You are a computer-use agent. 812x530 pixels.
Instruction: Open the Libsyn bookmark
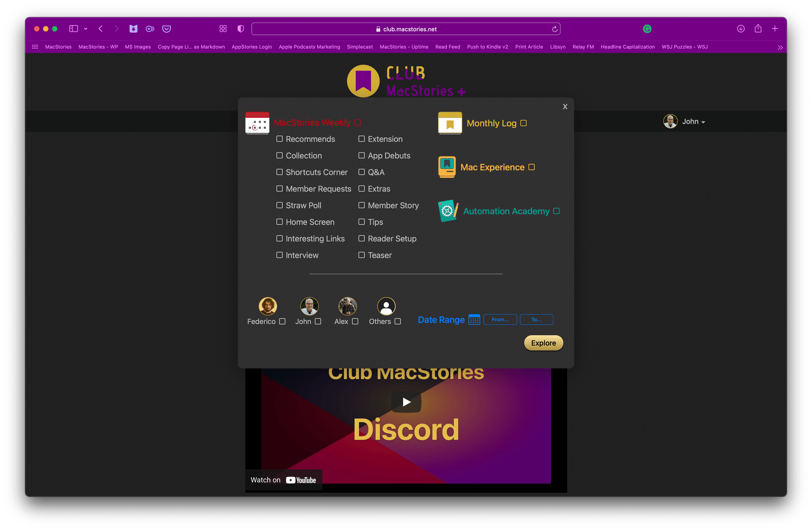coord(557,47)
